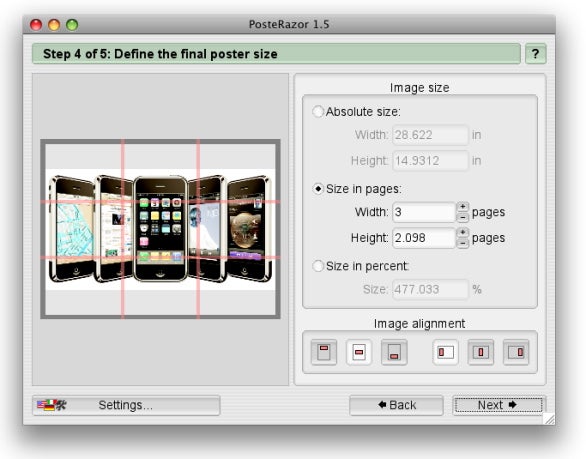Open help with question mark button
The height and width of the screenshot is (459, 586).
coord(536,54)
